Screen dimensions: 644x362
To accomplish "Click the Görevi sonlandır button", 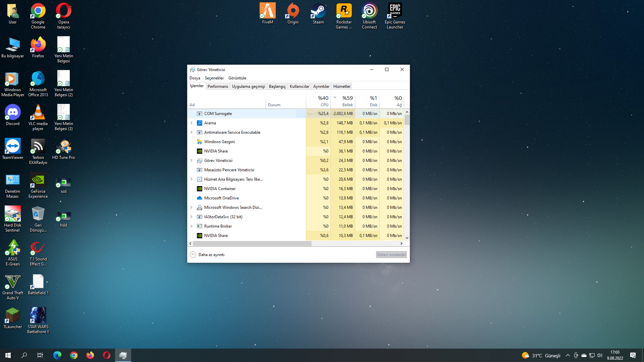I will [x=391, y=255].
